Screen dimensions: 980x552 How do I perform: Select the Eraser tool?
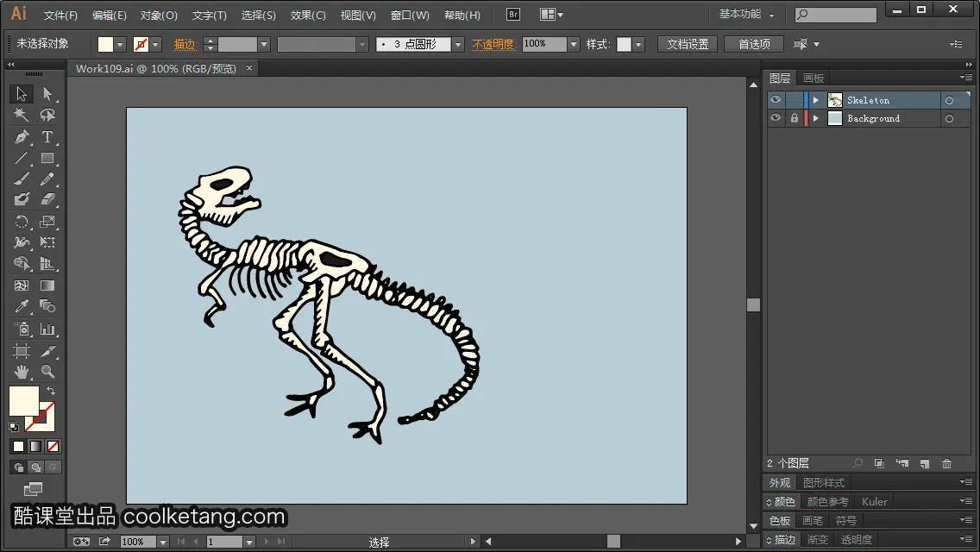pyautogui.click(x=47, y=199)
